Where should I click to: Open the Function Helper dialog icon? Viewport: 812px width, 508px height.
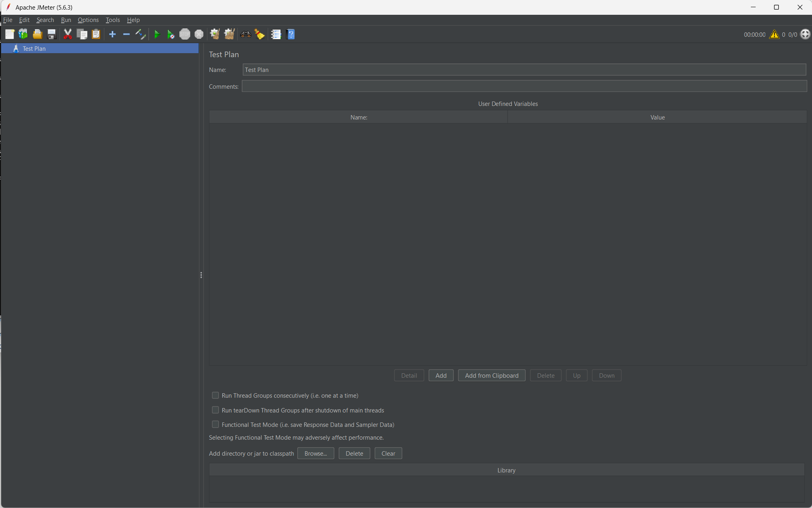(276, 34)
